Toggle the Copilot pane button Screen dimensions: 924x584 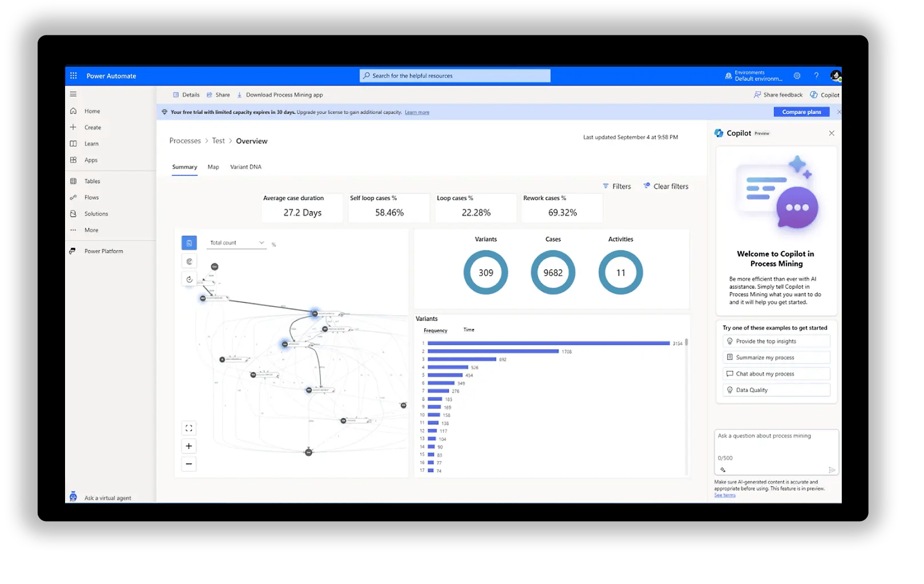click(825, 95)
